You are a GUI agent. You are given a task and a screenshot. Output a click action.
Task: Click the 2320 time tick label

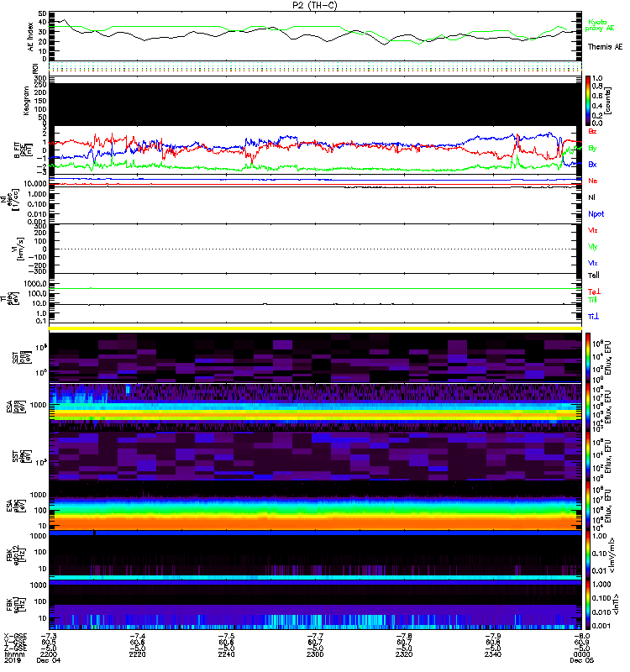pos(404,655)
